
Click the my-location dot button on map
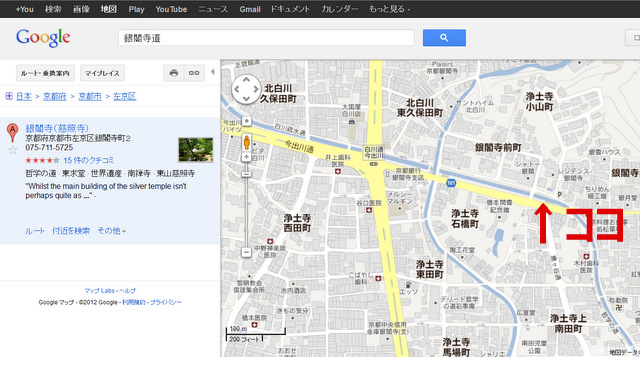[x=246, y=121]
